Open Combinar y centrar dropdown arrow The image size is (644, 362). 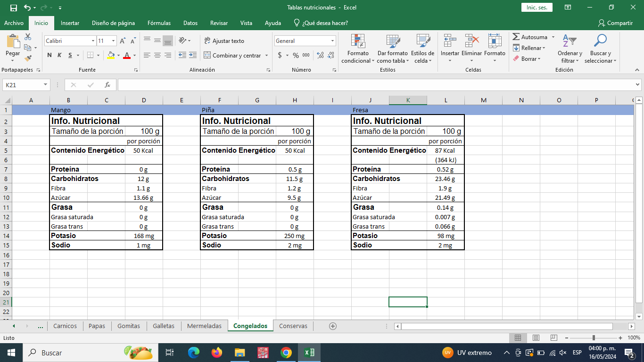(x=266, y=56)
